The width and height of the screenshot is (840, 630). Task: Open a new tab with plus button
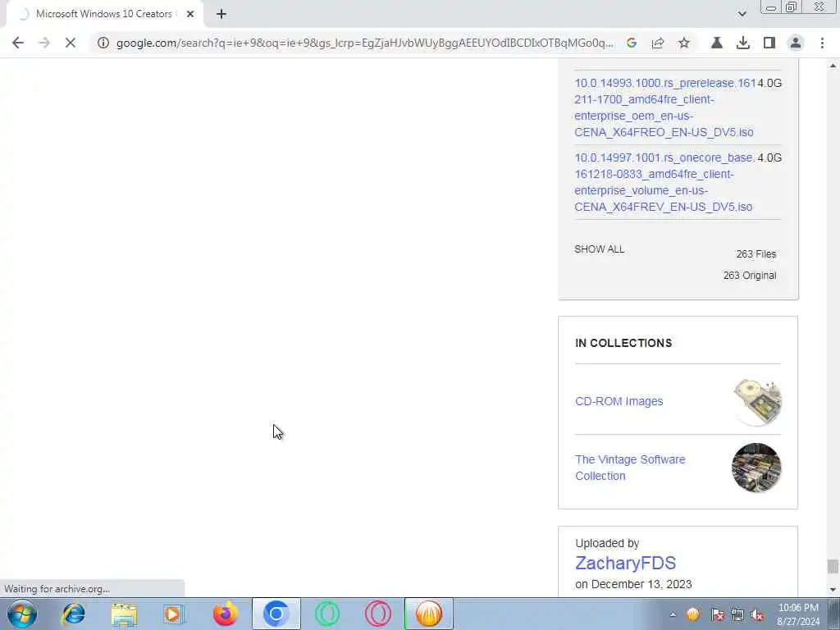[221, 15]
